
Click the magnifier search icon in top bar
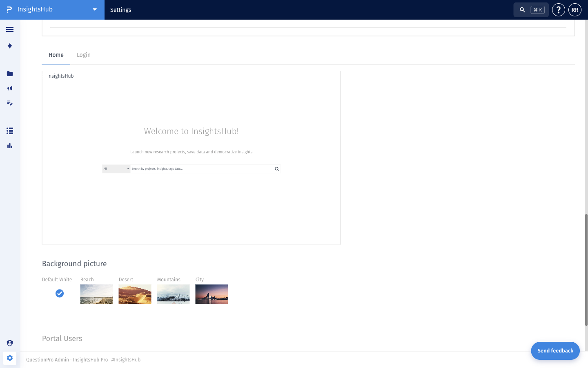tap(522, 10)
